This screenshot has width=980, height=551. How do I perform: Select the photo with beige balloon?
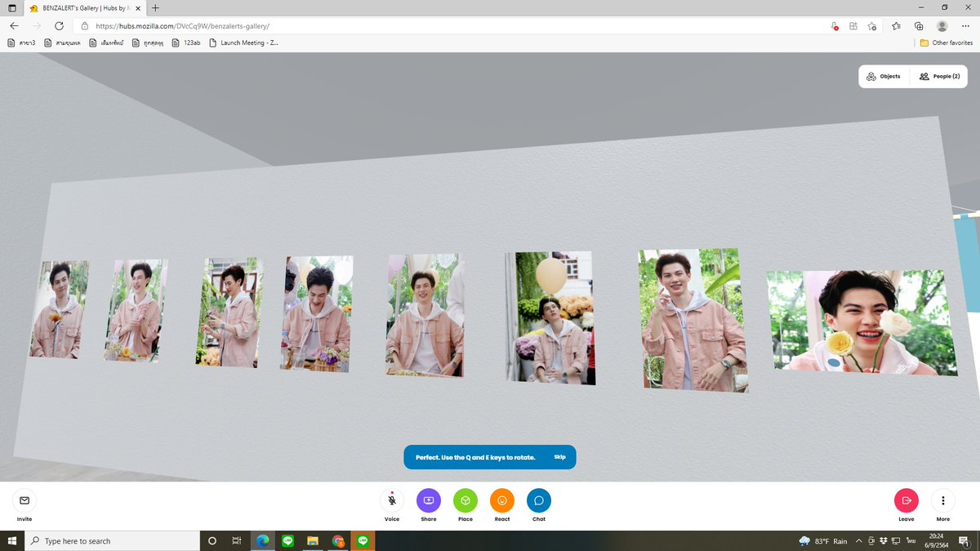pos(550,318)
